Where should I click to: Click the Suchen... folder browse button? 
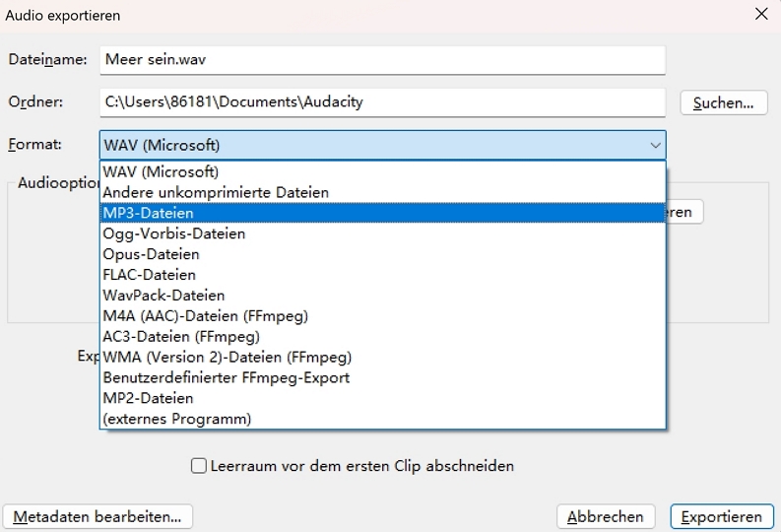point(723,102)
